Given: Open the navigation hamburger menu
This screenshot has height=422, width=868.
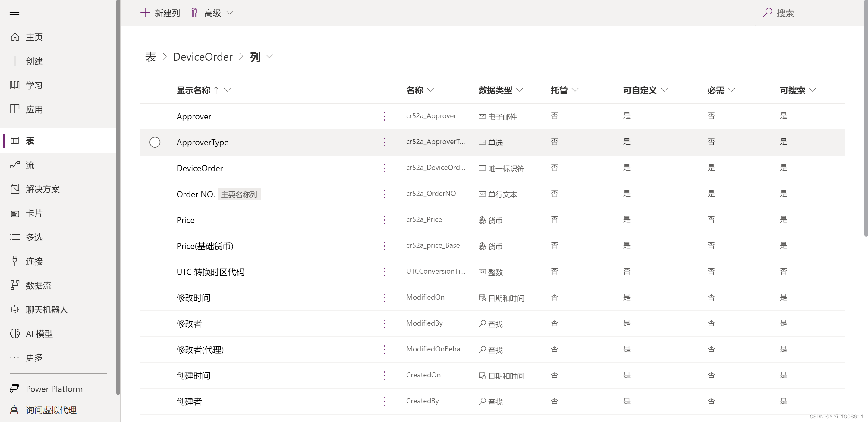Looking at the screenshot, I should tap(14, 12).
